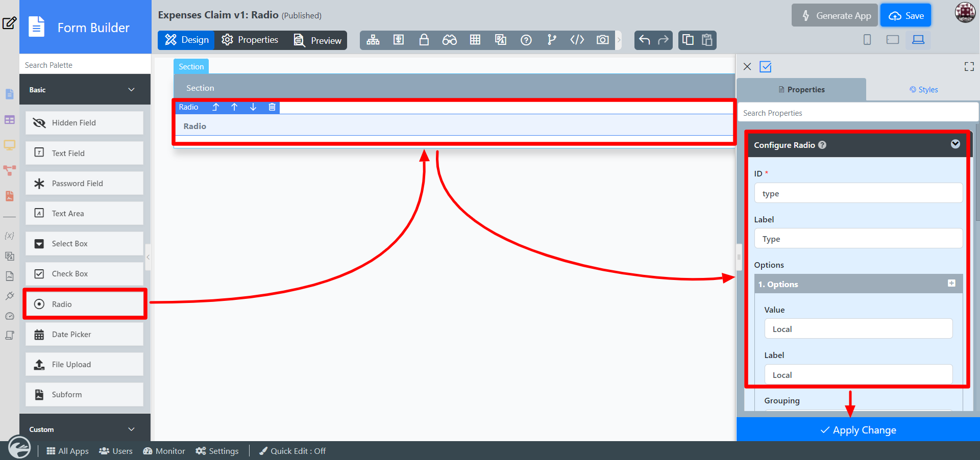The height and width of the screenshot is (460, 980).
Task: Close the properties panel
Action: (747, 67)
